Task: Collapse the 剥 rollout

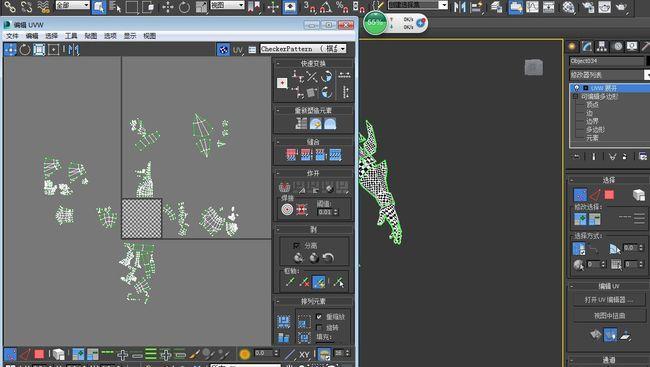Action: [x=313, y=229]
